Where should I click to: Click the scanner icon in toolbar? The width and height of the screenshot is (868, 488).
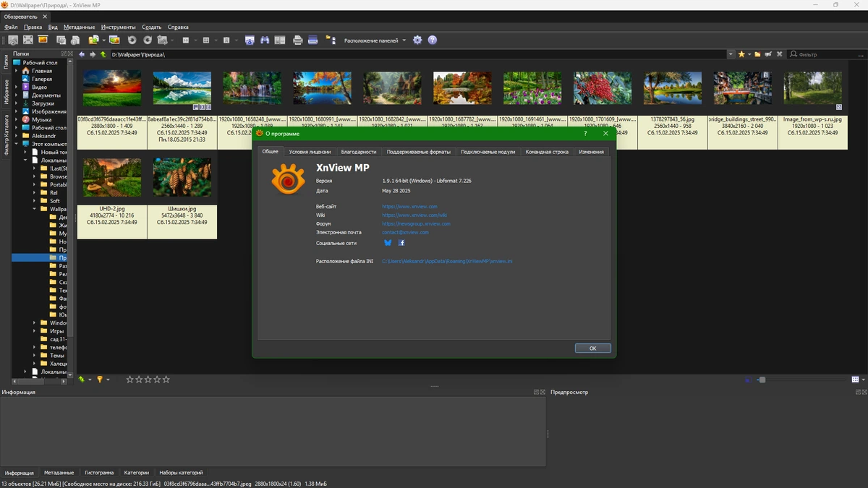313,40
